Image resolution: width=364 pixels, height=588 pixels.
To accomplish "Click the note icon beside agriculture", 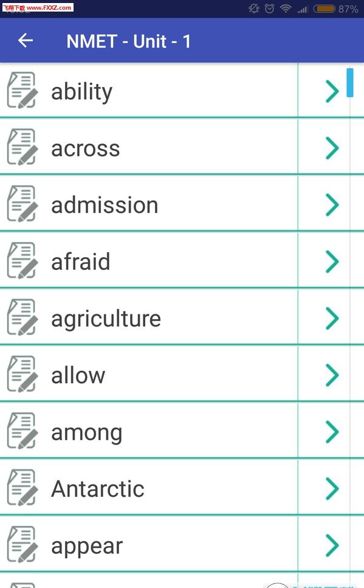I will [x=22, y=317].
